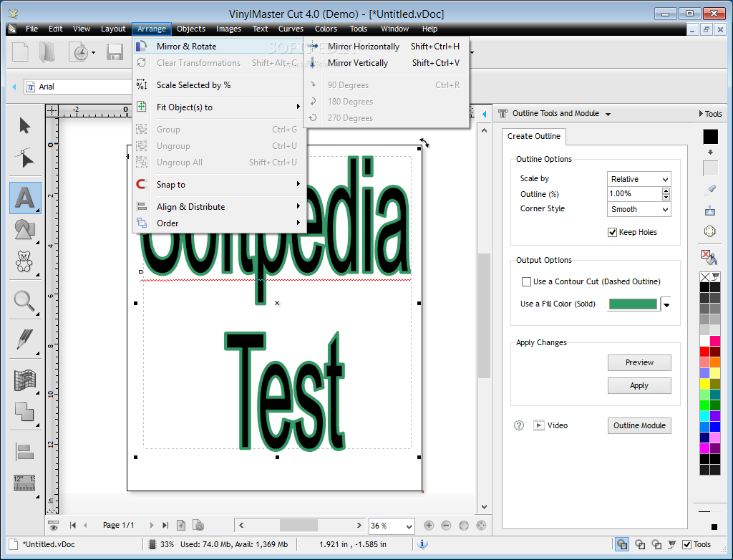This screenshot has width=733, height=560.
Task: Open the overlapping squares weld tool
Action: coord(25,412)
